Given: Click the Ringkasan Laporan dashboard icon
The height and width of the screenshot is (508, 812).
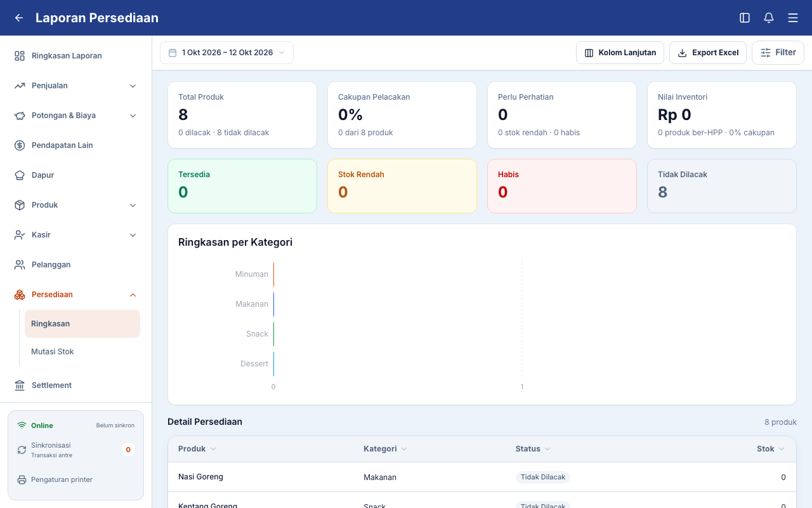Looking at the screenshot, I should coord(20,56).
